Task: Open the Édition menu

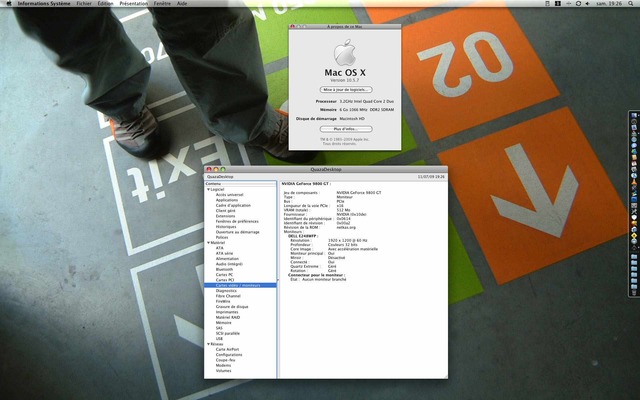Action: tap(105, 3)
